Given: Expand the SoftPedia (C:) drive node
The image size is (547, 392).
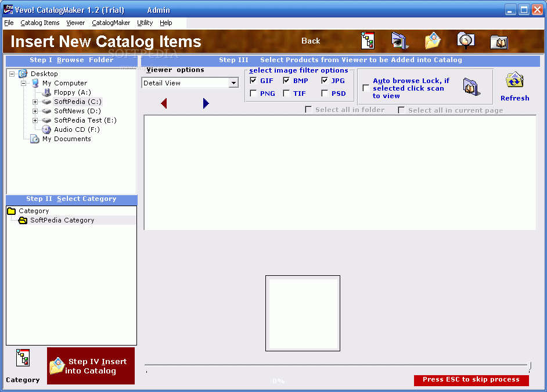Looking at the screenshot, I should [x=35, y=102].
